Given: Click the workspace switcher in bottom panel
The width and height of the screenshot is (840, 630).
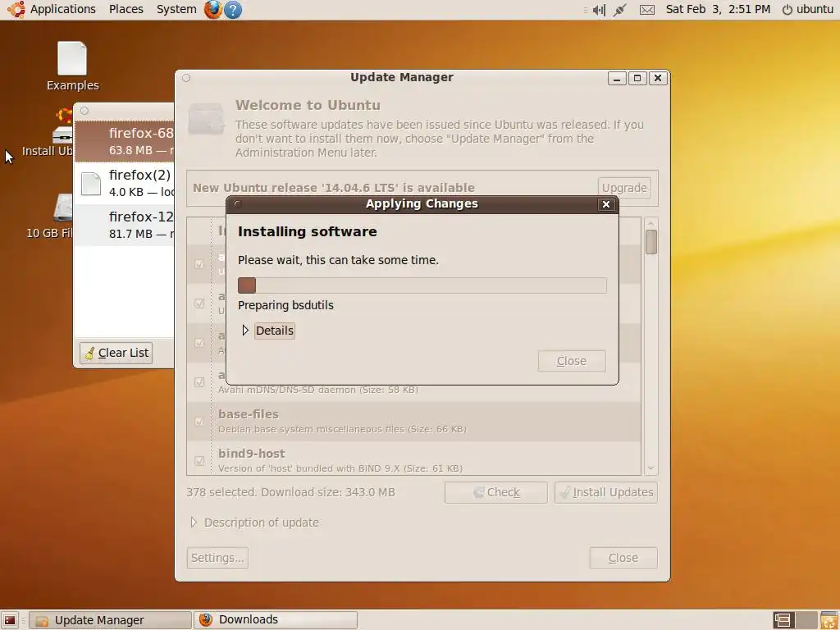Looking at the screenshot, I should tap(795, 620).
